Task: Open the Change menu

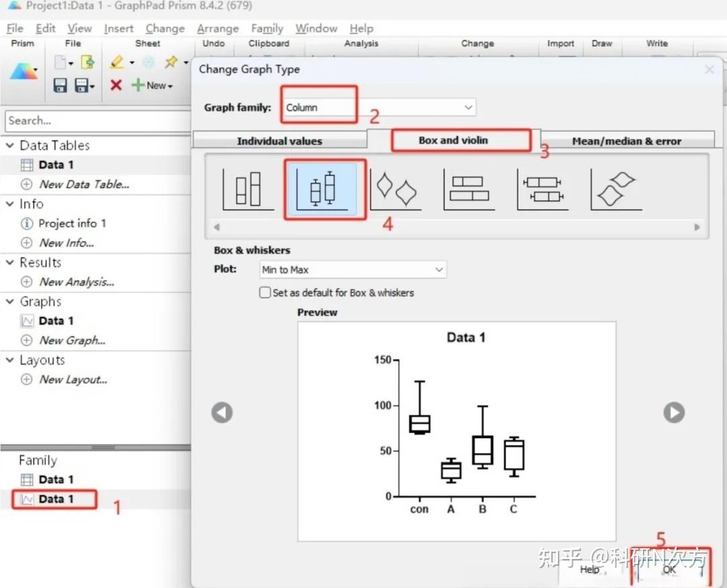Action: (165, 29)
